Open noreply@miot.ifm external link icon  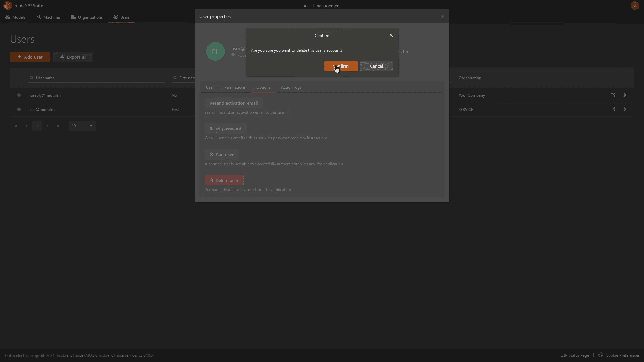613,95
